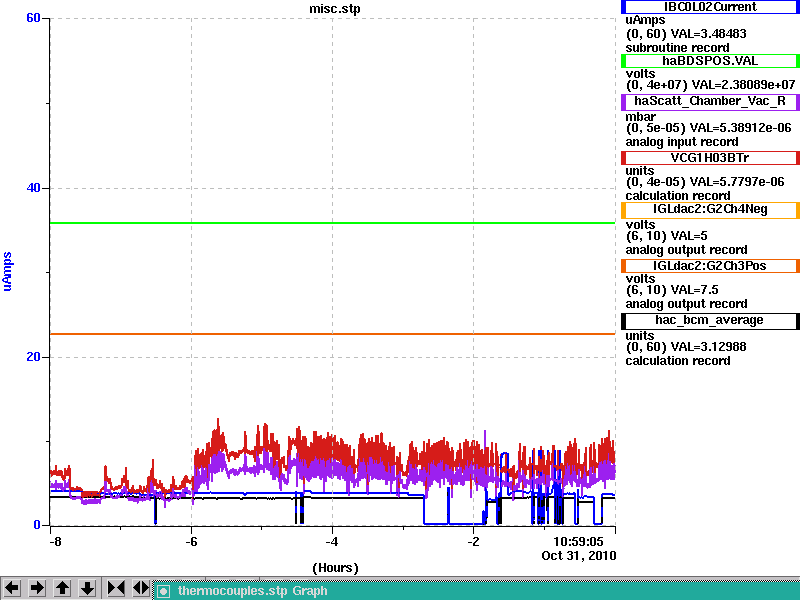The image size is (800, 600).
Task: Click the left arrow pan button
Action: coord(12,588)
